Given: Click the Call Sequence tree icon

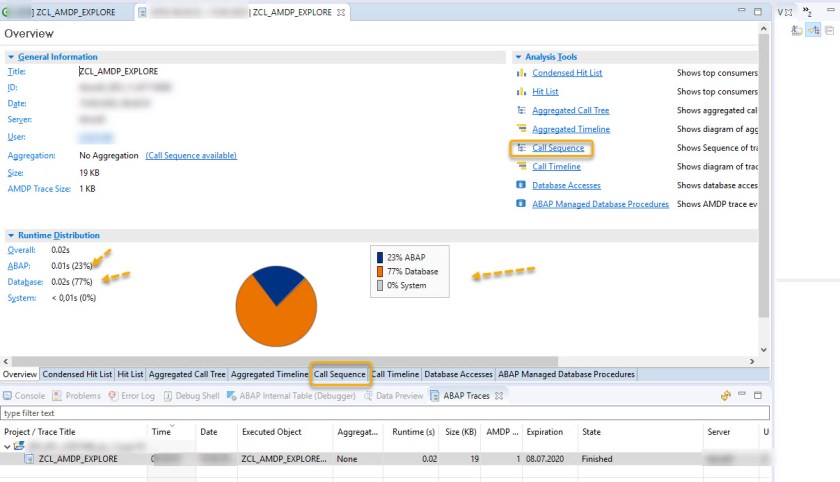Looking at the screenshot, I should [x=521, y=148].
